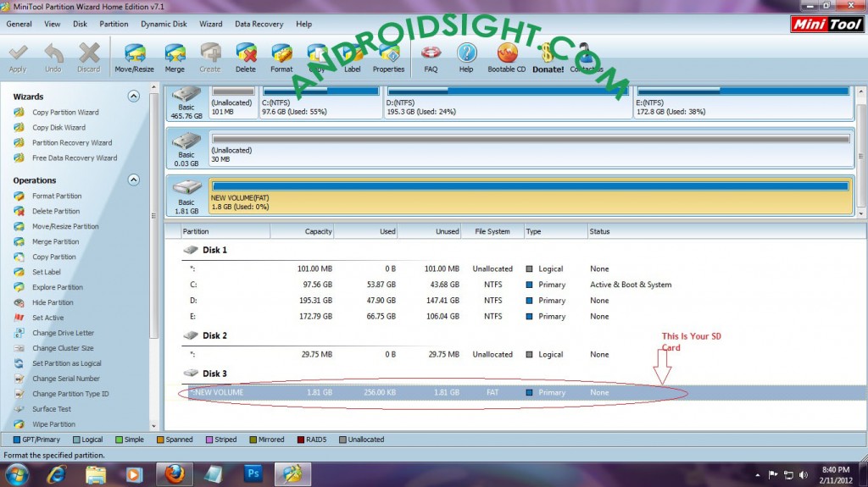Choose Format Partition operation
This screenshot has width=868, height=487.
pyautogui.click(x=57, y=196)
